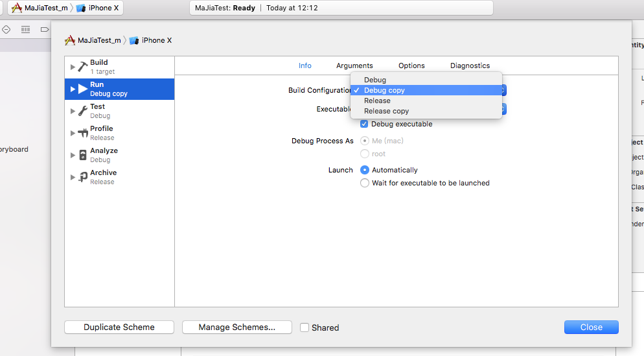Click the Test wrench icon
This screenshot has height=356, width=644.
[x=83, y=111]
